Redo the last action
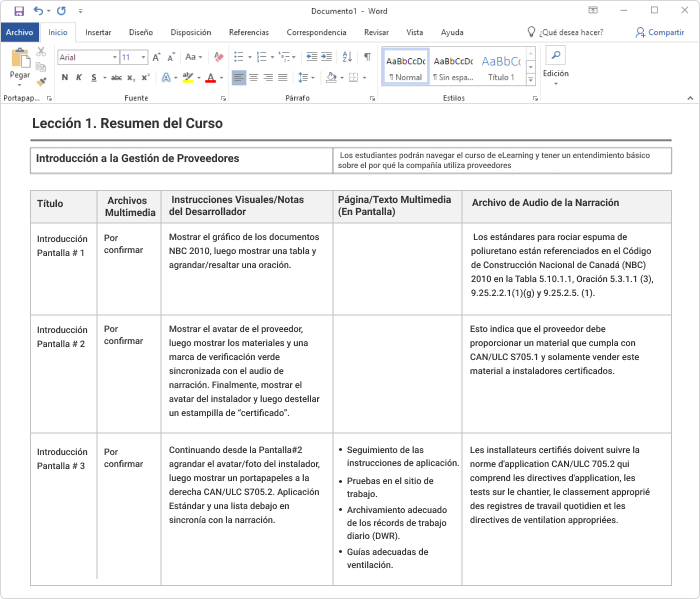This screenshot has height=599, width=700. pyautogui.click(x=62, y=11)
